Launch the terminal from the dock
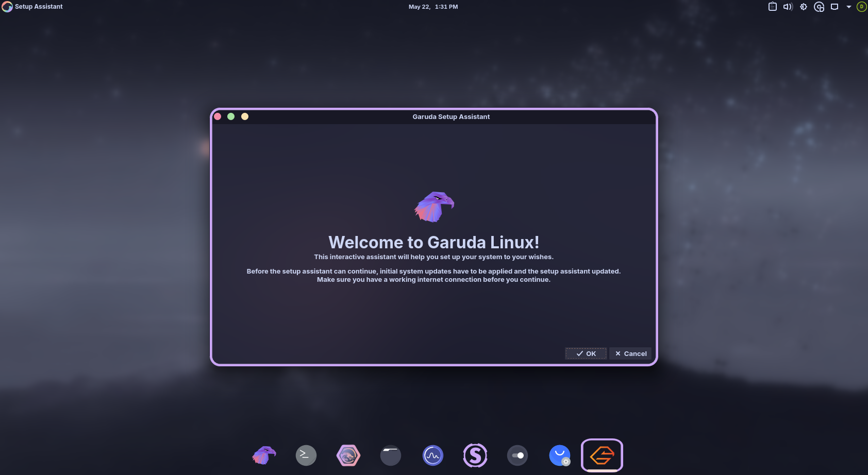The width and height of the screenshot is (868, 475). pos(306,455)
